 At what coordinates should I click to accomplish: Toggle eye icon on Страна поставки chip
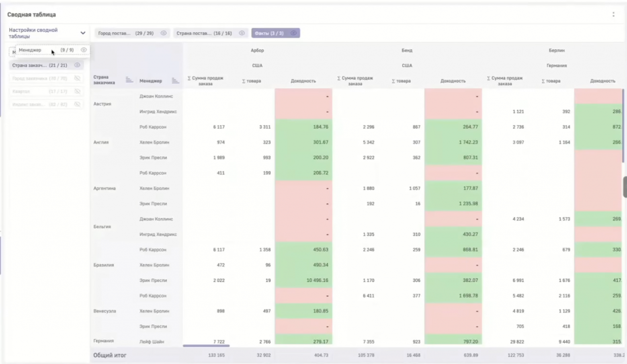pyautogui.click(x=242, y=33)
